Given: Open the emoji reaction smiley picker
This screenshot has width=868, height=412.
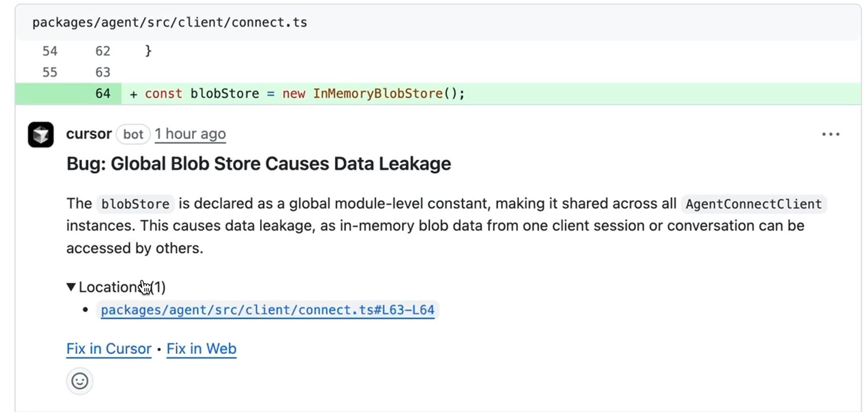Looking at the screenshot, I should [79, 380].
